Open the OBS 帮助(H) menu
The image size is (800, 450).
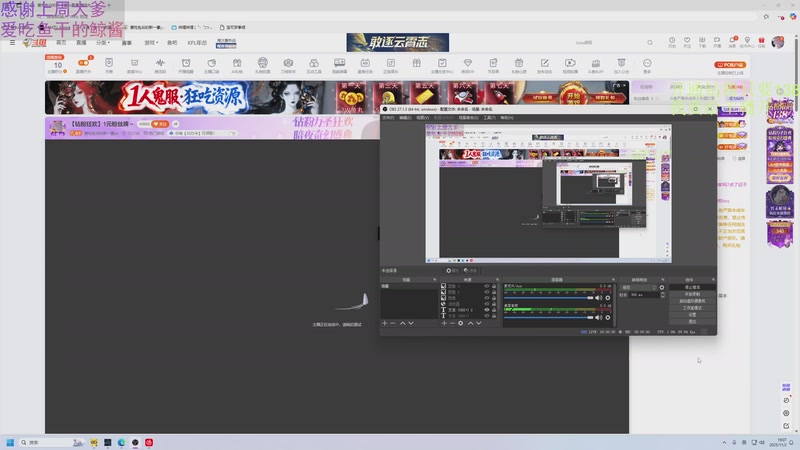pos(507,118)
